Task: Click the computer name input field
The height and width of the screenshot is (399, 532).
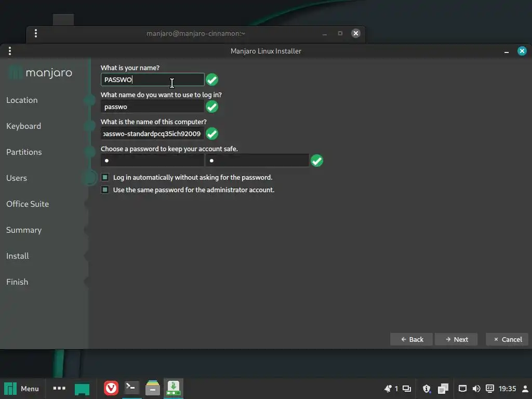Action: click(153, 134)
